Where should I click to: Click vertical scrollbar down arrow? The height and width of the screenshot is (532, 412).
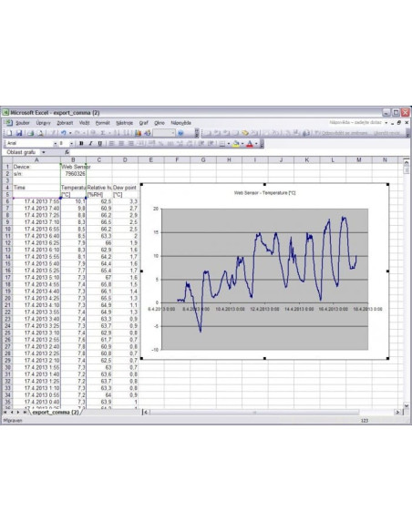pyautogui.click(x=407, y=405)
